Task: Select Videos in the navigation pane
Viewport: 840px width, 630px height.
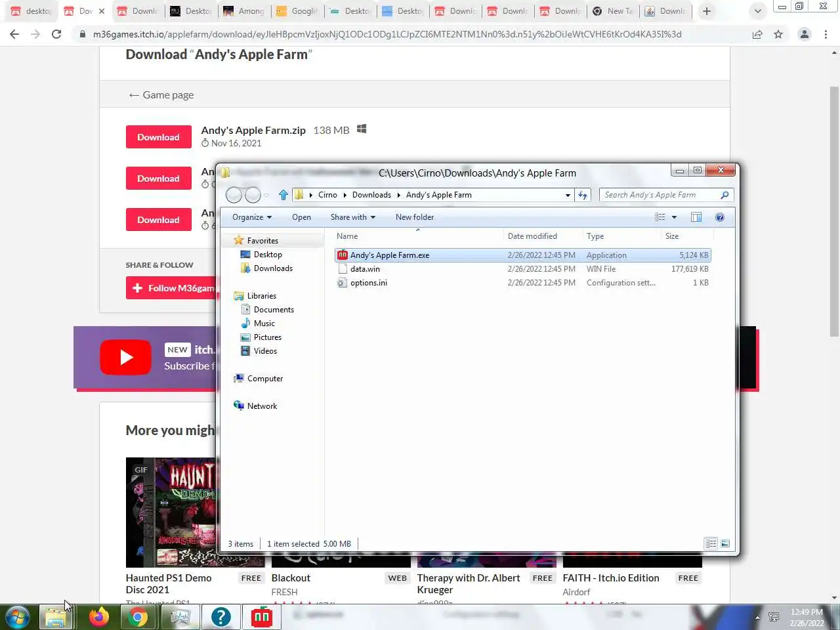Action: (x=265, y=351)
